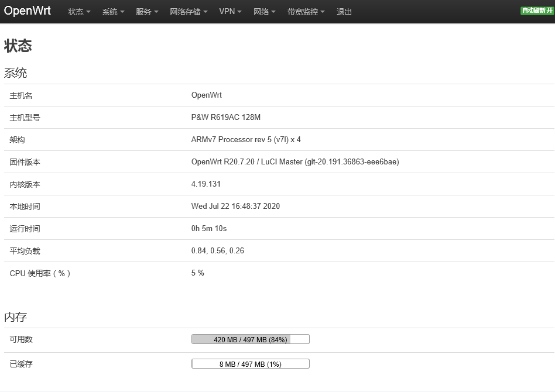Click the 本地时间 row label
Screen dimensions: 555x392
coord(25,207)
